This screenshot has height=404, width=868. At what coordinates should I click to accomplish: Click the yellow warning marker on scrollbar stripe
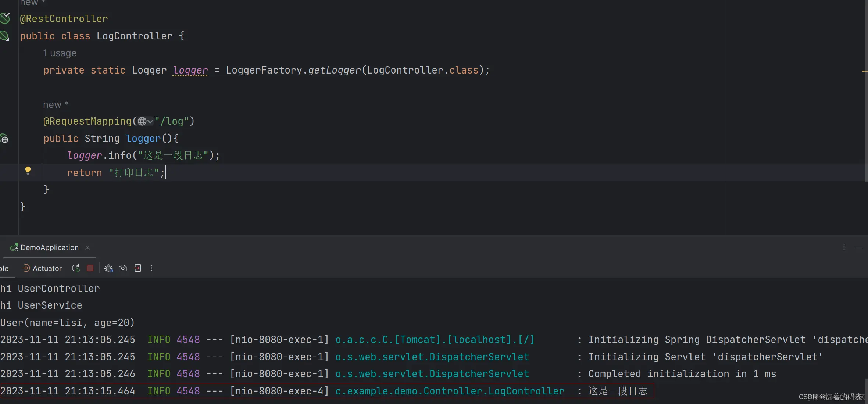(864, 71)
